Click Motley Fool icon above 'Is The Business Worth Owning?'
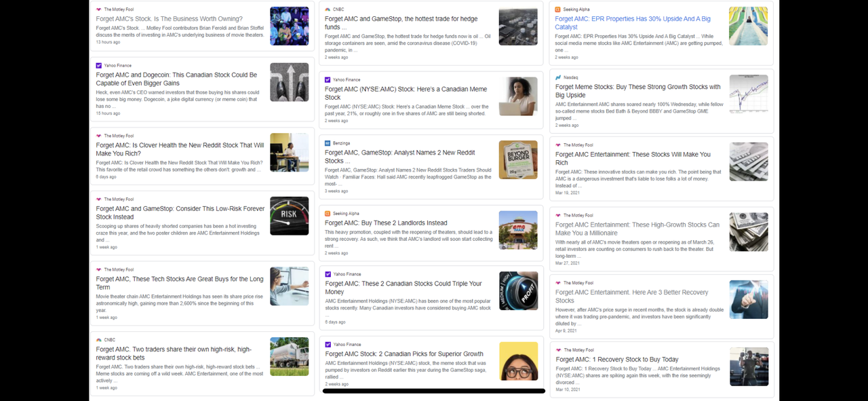This screenshot has width=868, height=401. (x=99, y=9)
